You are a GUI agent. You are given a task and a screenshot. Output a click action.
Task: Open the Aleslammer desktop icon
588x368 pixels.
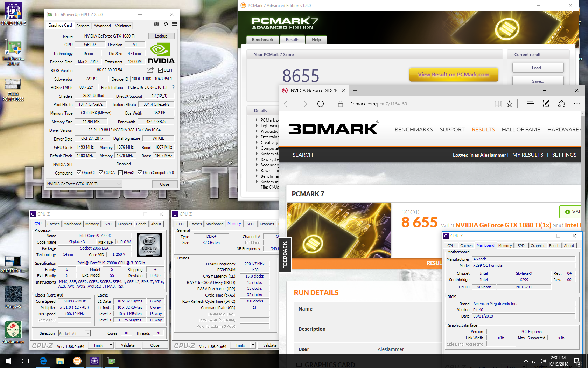pyautogui.click(x=13, y=332)
